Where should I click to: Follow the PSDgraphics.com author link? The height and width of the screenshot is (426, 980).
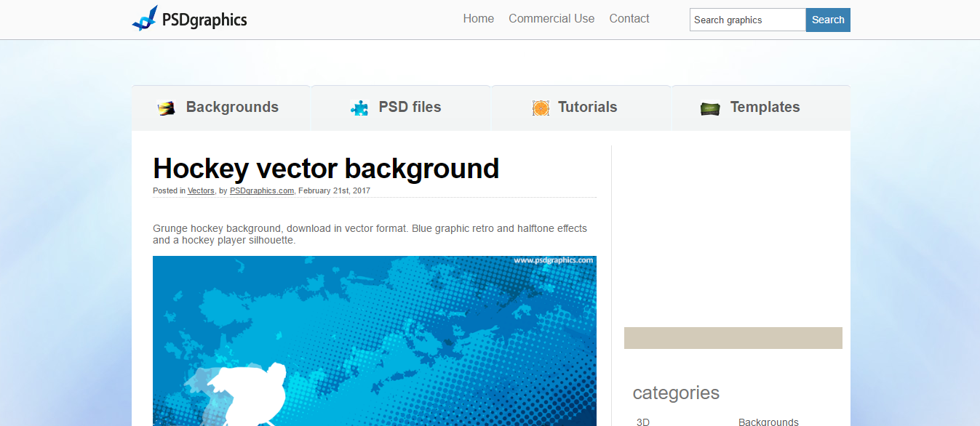[x=262, y=190]
